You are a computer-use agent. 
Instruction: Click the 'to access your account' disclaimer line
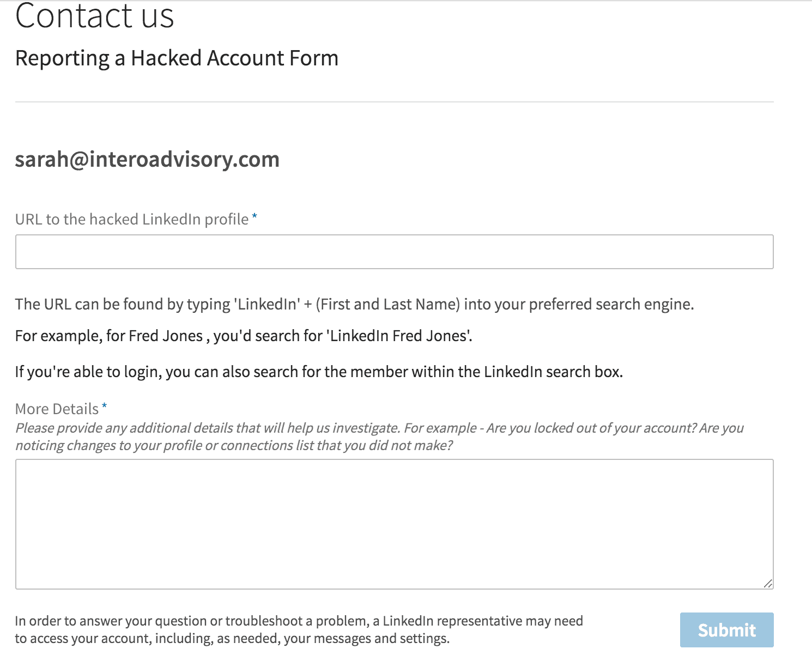[232, 638]
